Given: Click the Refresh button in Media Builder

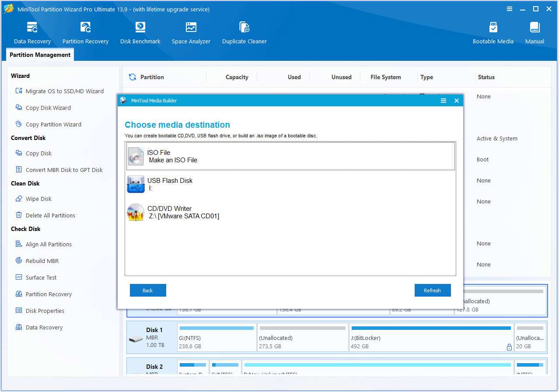Looking at the screenshot, I should [433, 290].
